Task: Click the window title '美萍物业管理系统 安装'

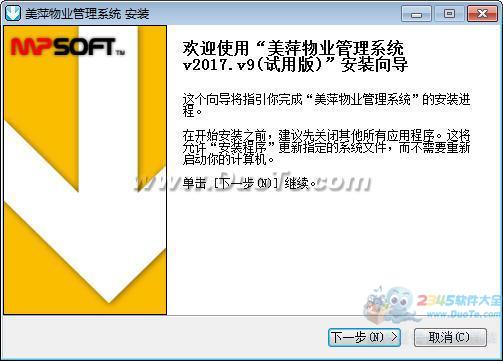Action: click(87, 14)
